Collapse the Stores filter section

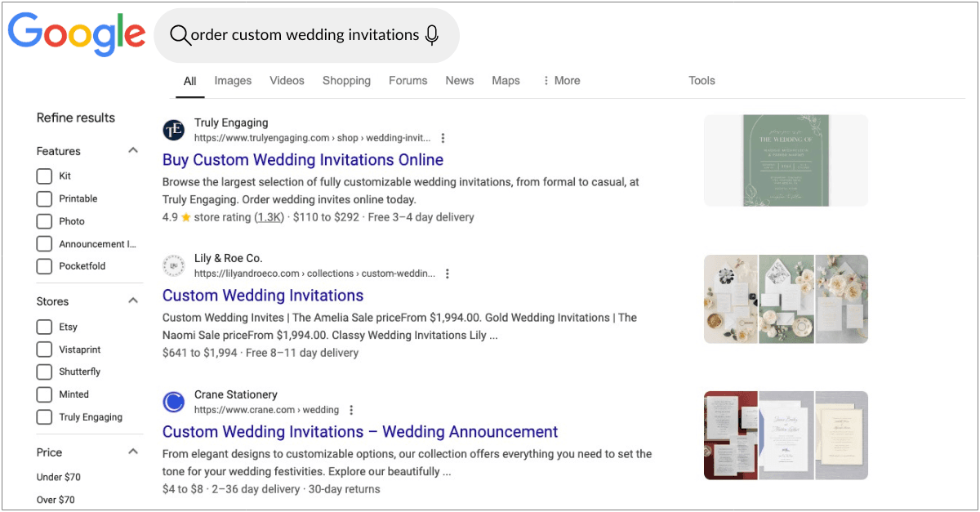(x=133, y=301)
